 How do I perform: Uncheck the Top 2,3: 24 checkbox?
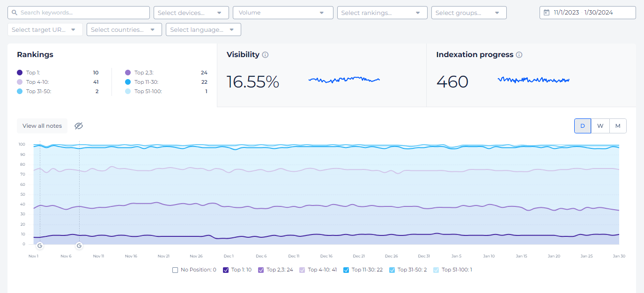261,270
